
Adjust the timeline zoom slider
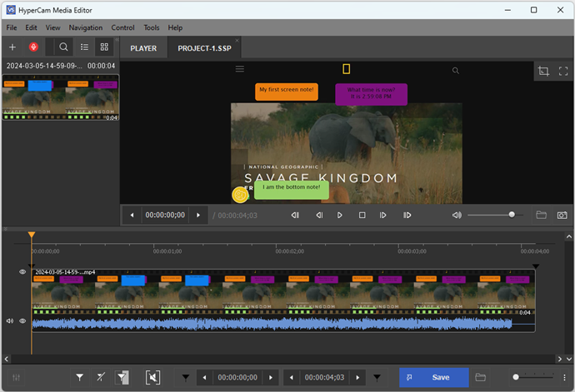coord(534,377)
